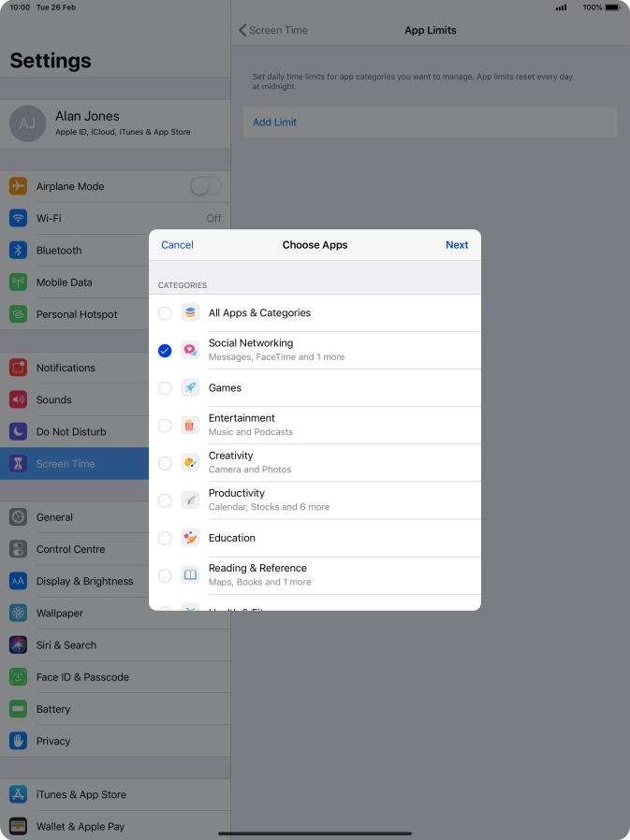This screenshot has height=840, width=630.
Task: Tap the Entertainment popcorn icon
Action: pyautogui.click(x=190, y=426)
